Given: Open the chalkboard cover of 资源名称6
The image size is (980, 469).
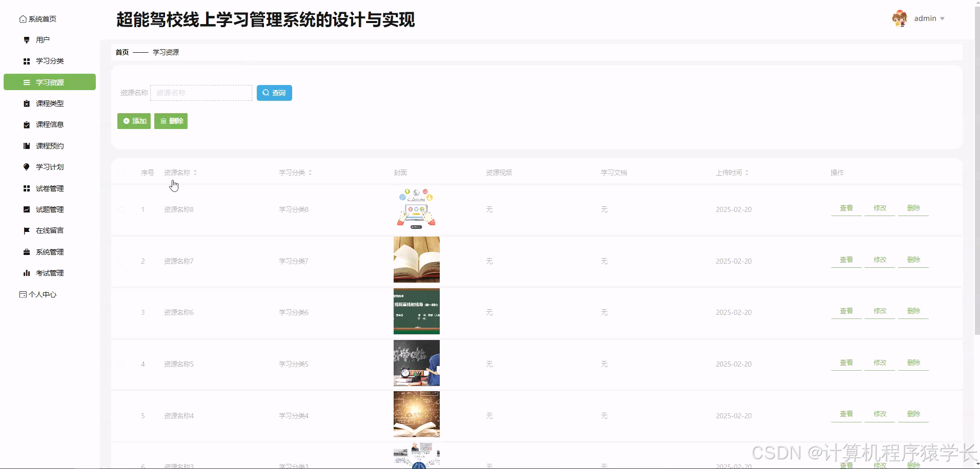Looking at the screenshot, I should click(x=417, y=311).
